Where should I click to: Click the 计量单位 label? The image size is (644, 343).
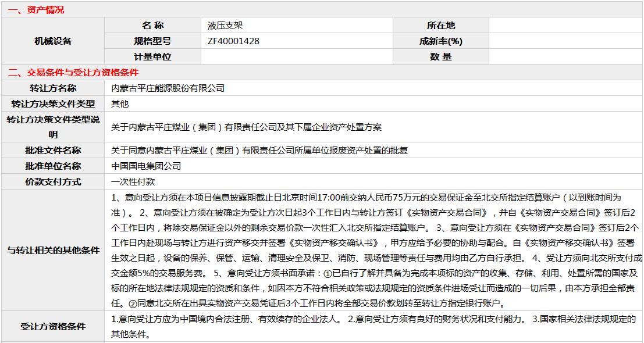tap(153, 56)
